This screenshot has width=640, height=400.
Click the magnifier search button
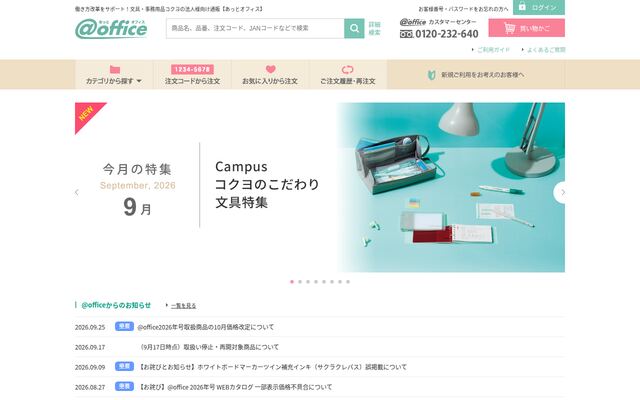coord(354,28)
